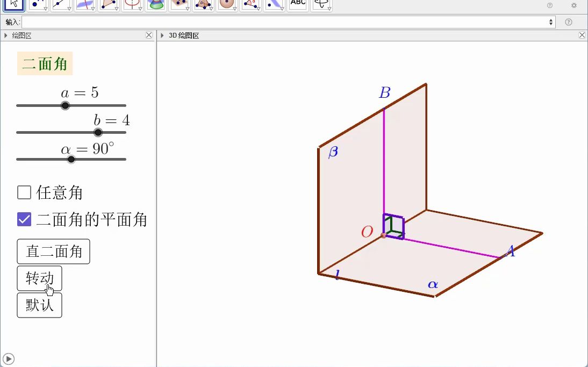Image resolution: width=588 pixels, height=367 pixels.
Task: Select the Circle with Axis tool
Action: point(132,4)
